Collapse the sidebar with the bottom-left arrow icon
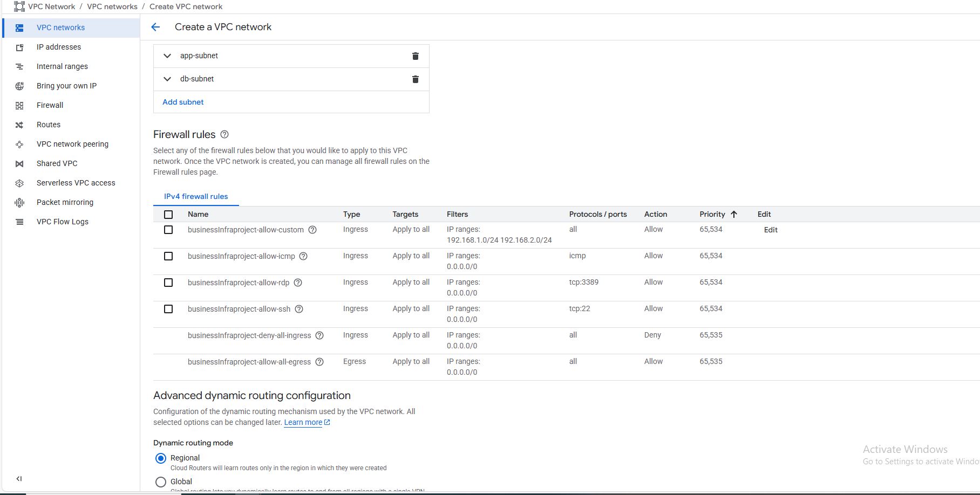This screenshot has height=495, width=980. 19,478
